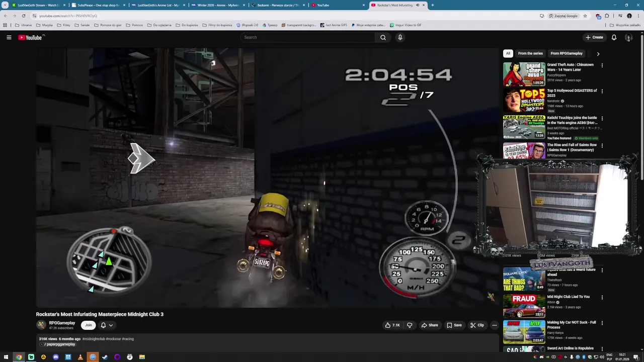Image resolution: width=644 pixels, height=362 pixels.
Task: Select From the series filter chip
Action: click(x=530, y=53)
